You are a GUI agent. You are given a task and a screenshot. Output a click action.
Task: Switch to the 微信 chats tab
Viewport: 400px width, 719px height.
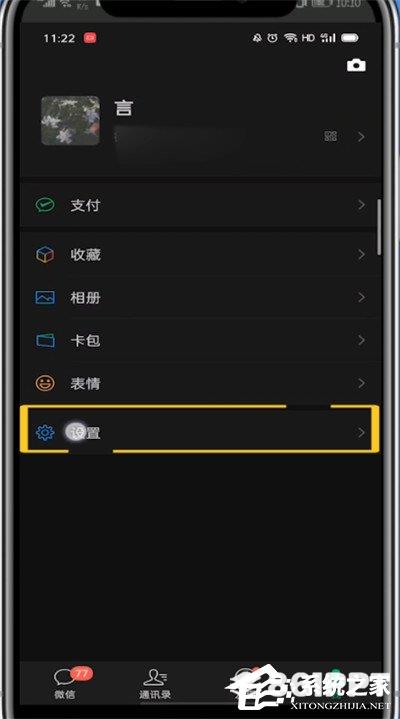point(65,683)
